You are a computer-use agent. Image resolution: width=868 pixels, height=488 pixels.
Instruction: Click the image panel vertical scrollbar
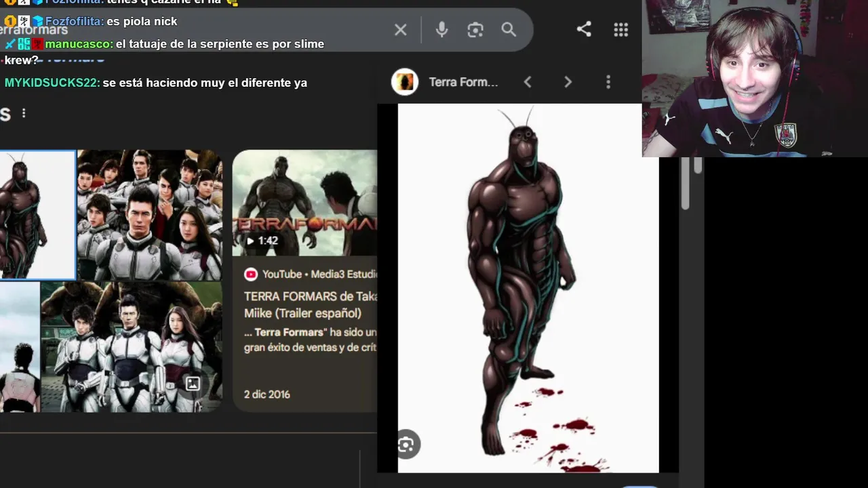click(685, 182)
